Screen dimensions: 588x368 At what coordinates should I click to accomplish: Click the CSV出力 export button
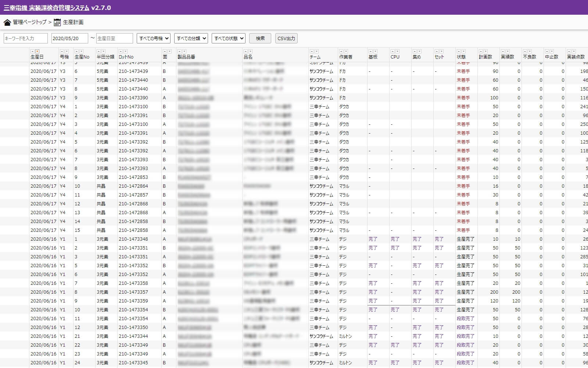click(286, 38)
